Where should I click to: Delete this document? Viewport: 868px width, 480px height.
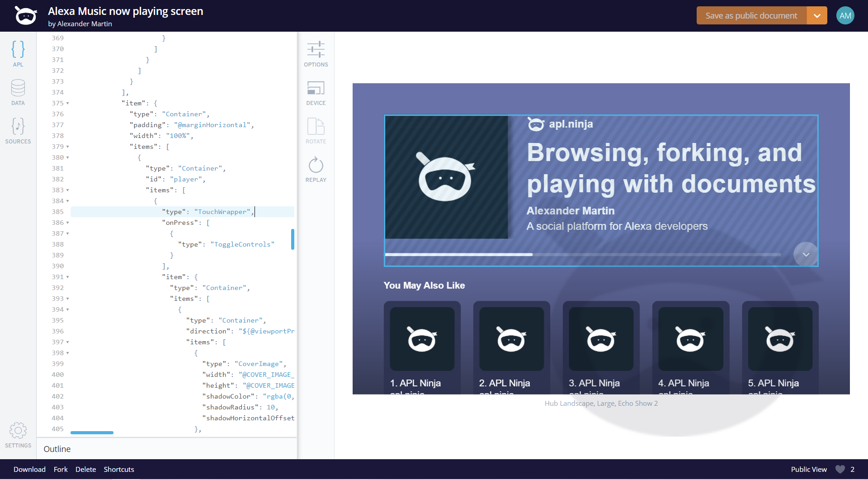[x=85, y=469]
